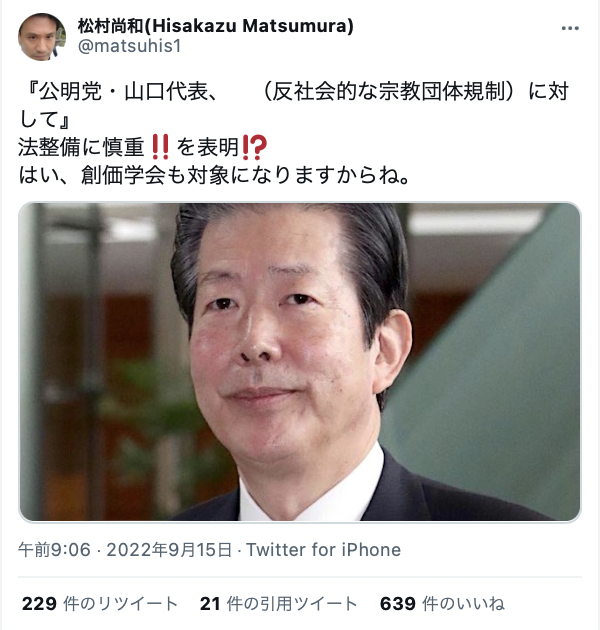Click the romanized name Hisakazu Matsumura
Screen dimensions: 600x630
(251, 26)
